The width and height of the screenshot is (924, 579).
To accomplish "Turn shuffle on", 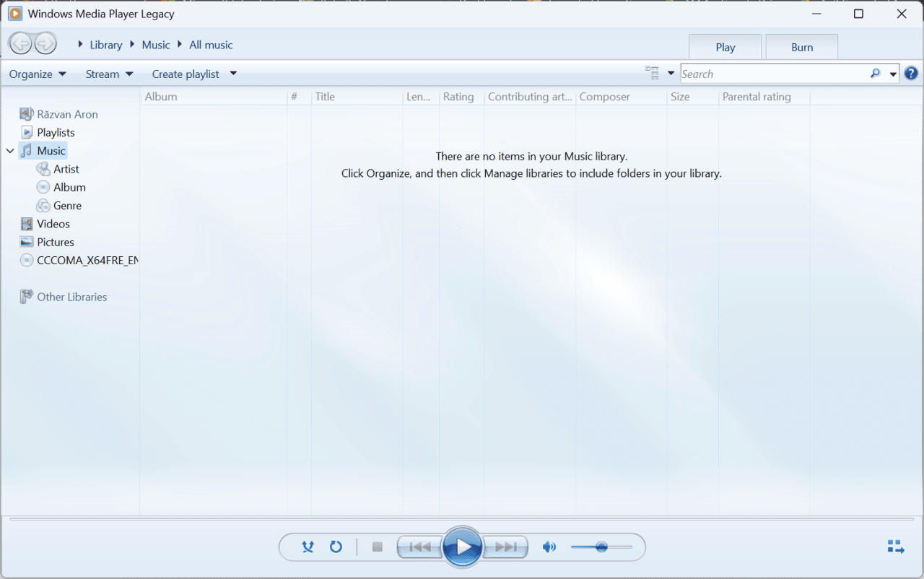I will pos(308,547).
